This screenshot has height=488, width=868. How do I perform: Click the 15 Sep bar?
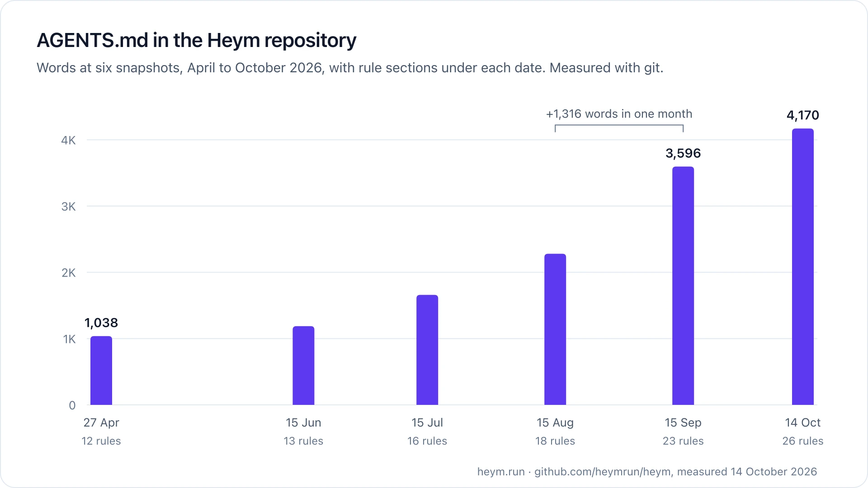pyautogui.click(x=683, y=286)
